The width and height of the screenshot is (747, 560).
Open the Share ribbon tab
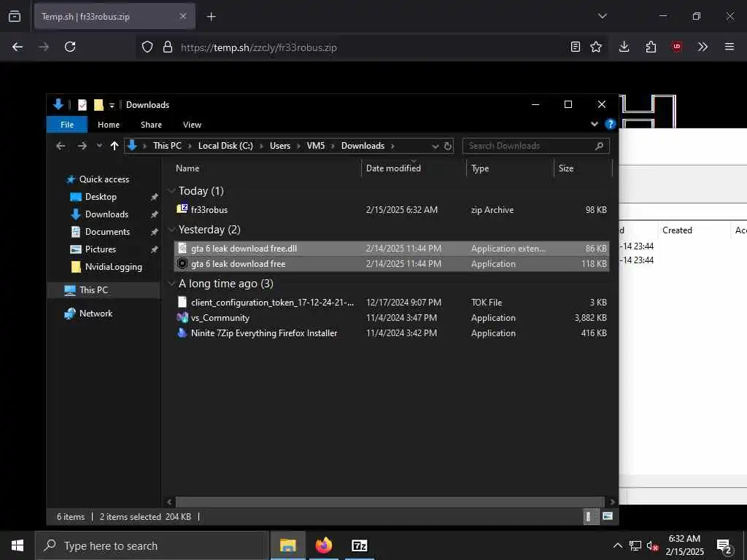(x=151, y=125)
